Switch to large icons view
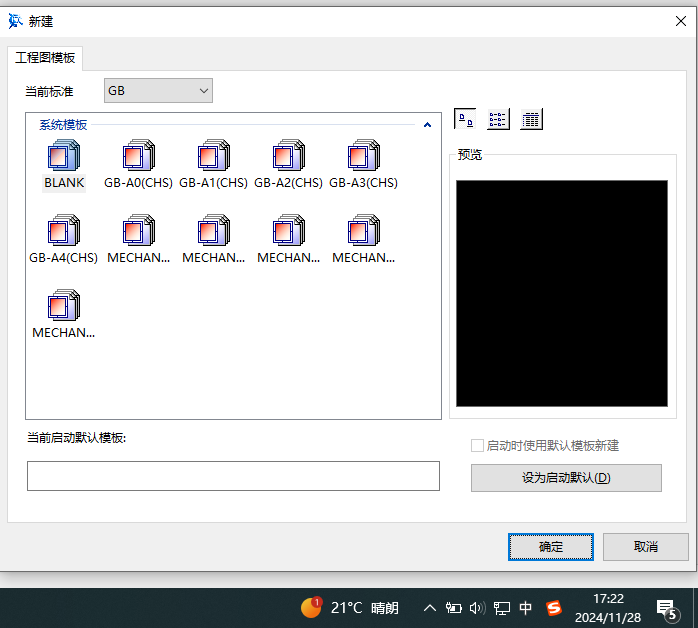698x628 pixels. [465, 119]
